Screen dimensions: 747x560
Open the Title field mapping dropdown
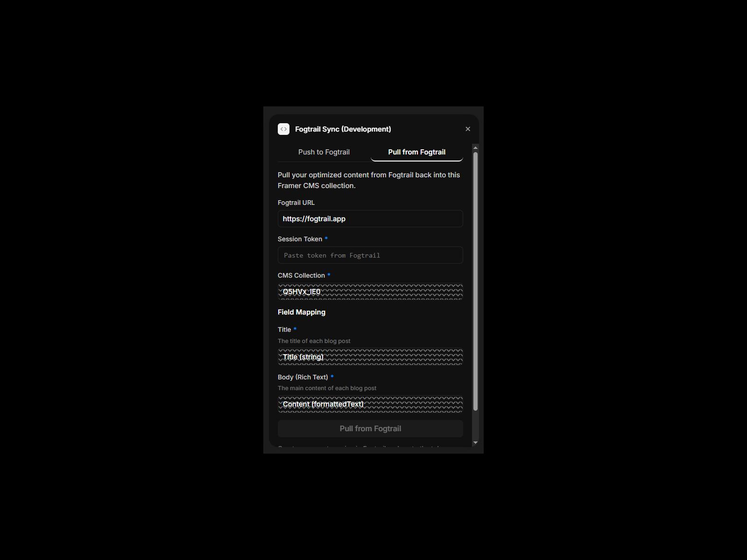(x=370, y=357)
